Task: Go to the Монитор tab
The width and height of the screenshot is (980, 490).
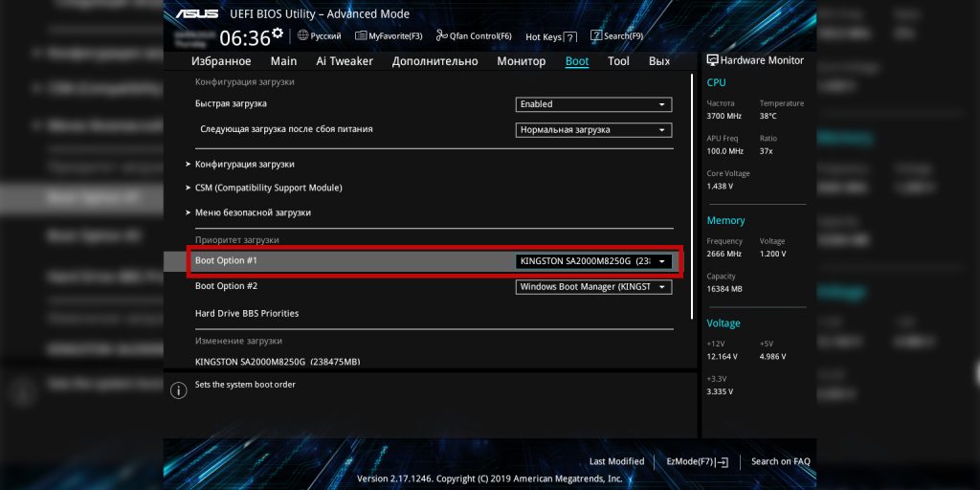Action: point(522,61)
